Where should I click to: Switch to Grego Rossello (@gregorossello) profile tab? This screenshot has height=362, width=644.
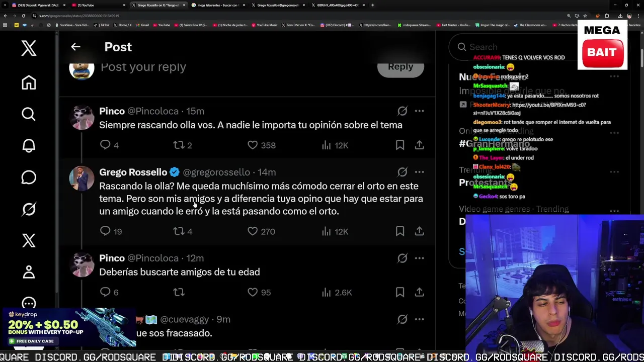click(278, 5)
